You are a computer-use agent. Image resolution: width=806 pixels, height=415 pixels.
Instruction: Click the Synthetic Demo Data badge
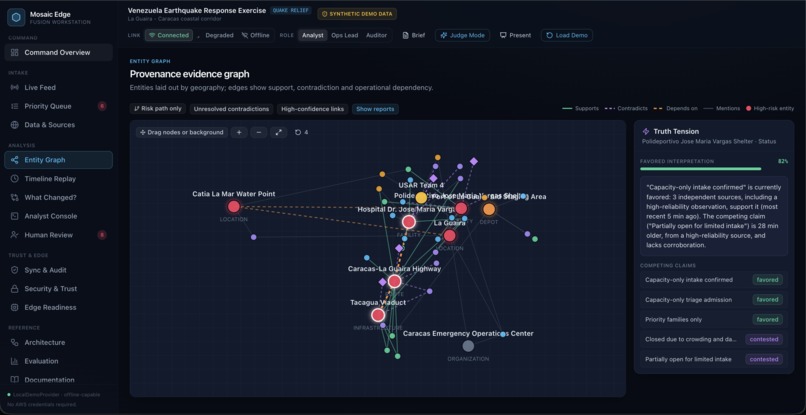pos(357,14)
